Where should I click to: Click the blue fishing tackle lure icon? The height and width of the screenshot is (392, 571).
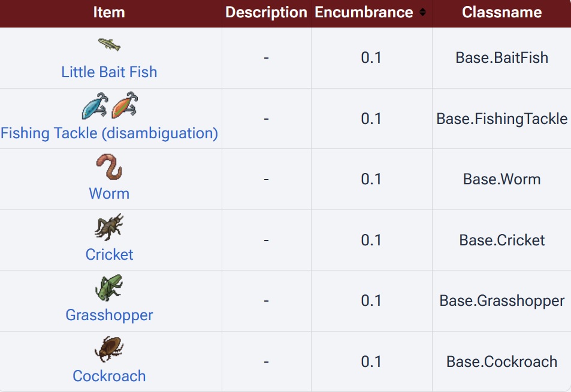(x=95, y=105)
